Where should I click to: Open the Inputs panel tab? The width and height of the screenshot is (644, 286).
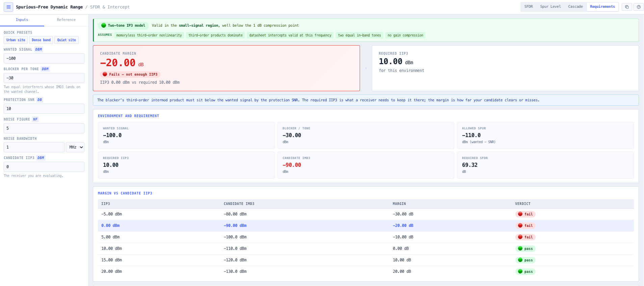click(x=22, y=20)
